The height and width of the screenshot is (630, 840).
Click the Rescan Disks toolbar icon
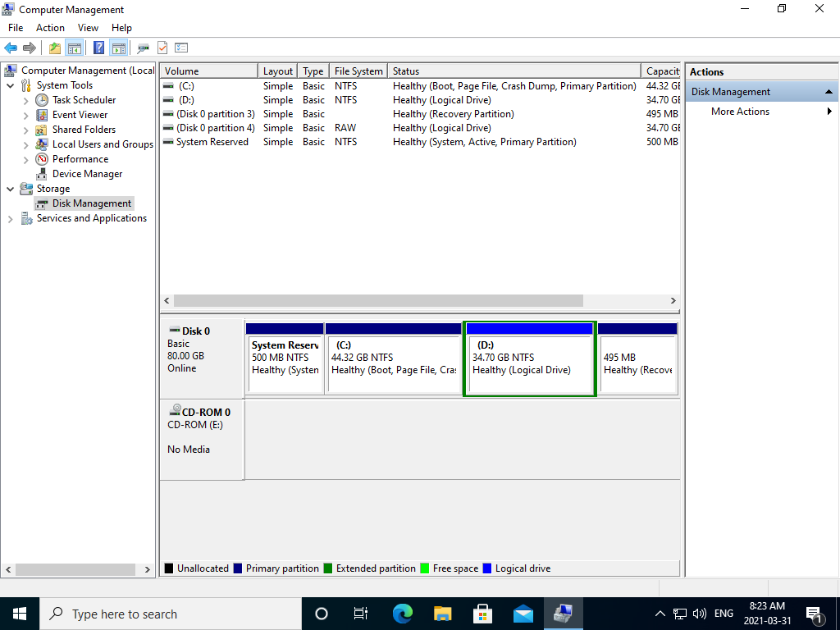143,48
